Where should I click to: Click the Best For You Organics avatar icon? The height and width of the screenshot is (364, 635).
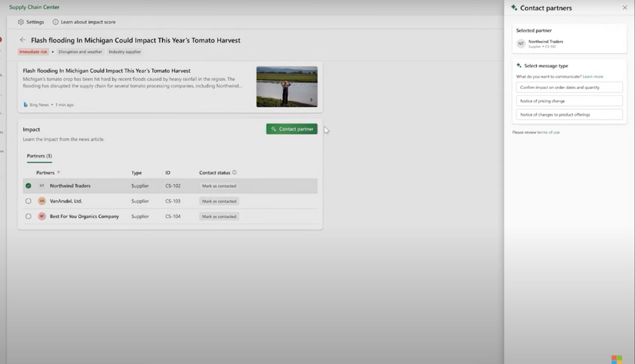42,217
